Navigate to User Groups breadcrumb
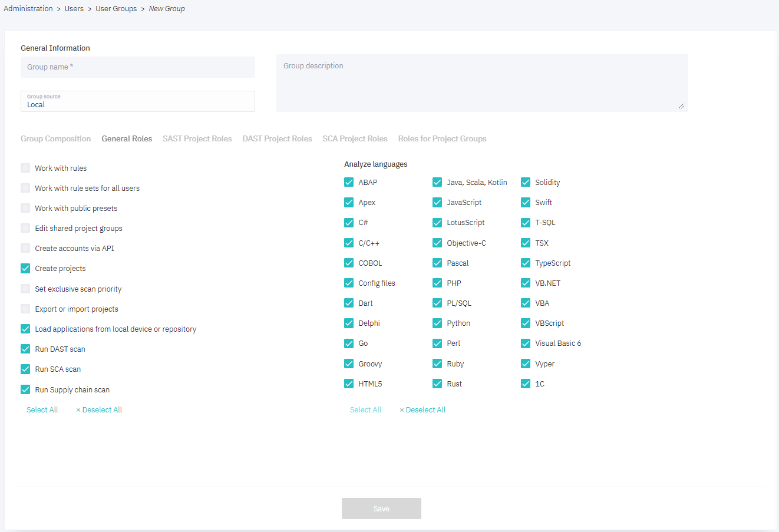This screenshot has height=532, width=779. [x=116, y=9]
